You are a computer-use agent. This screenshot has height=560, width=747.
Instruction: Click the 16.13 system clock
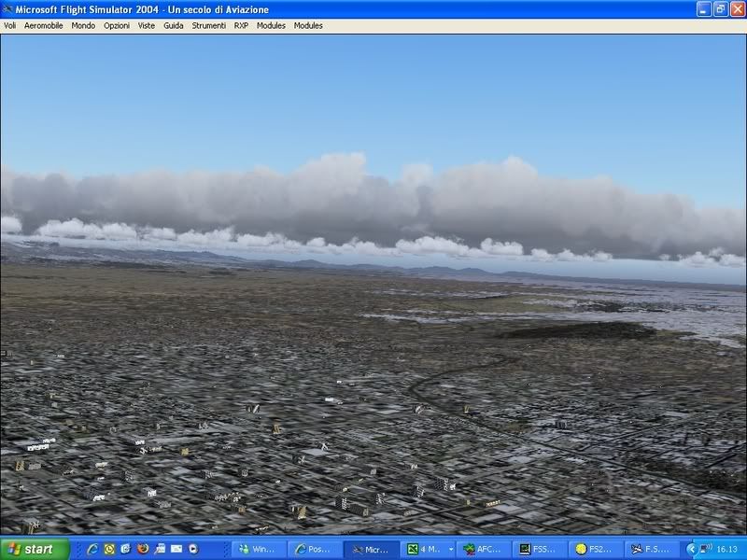pyautogui.click(x=726, y=550)
